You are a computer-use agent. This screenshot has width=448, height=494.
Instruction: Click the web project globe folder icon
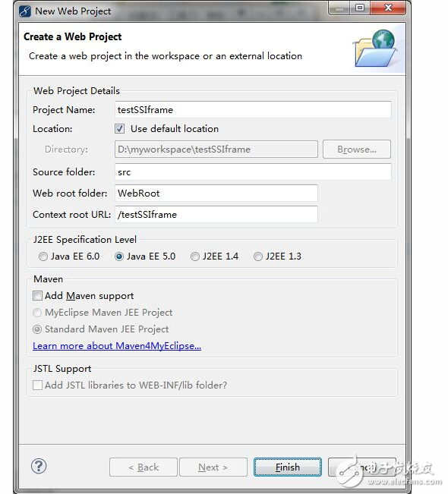point(375,49)
